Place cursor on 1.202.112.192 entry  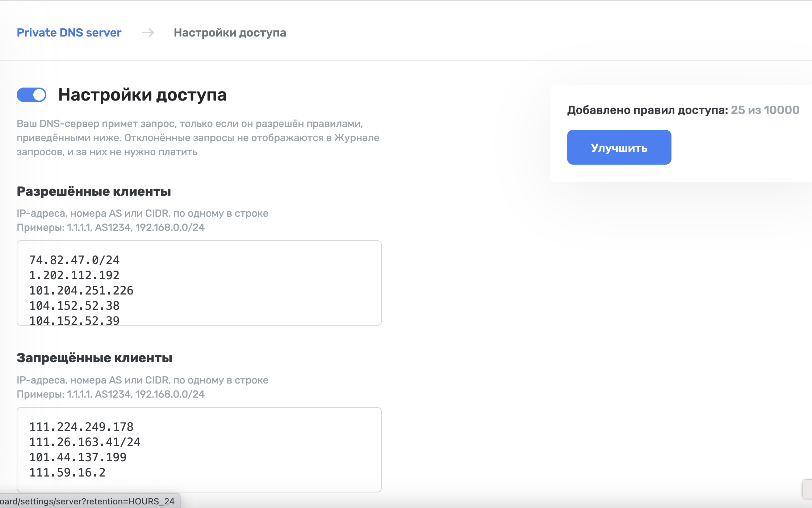point(74,275)
